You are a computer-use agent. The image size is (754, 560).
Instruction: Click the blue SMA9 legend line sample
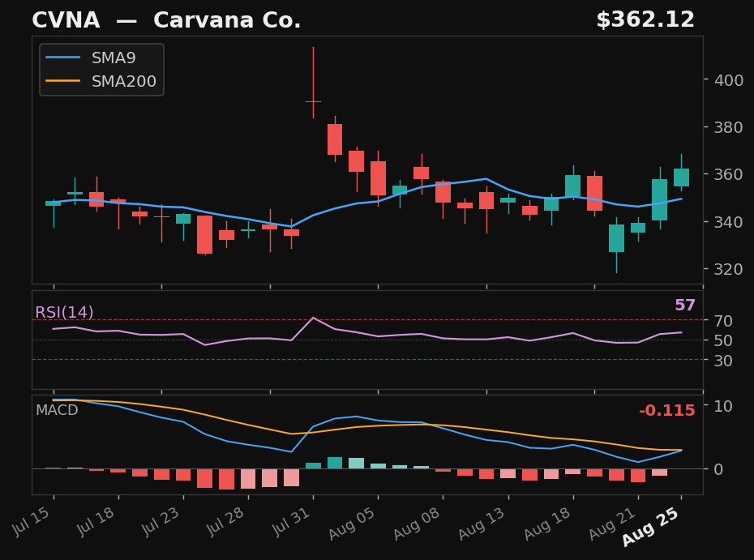(63, 58)
